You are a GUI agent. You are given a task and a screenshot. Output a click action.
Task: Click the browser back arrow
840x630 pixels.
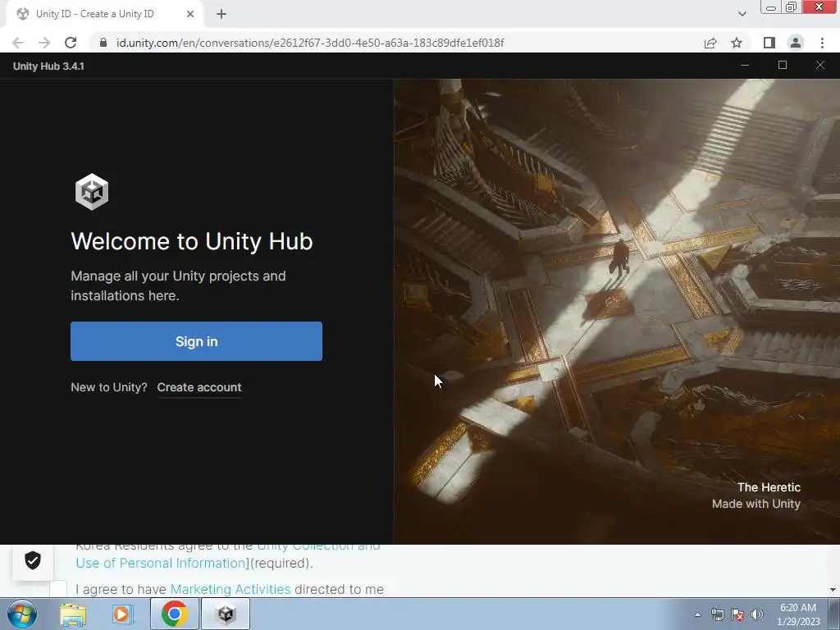18,43
